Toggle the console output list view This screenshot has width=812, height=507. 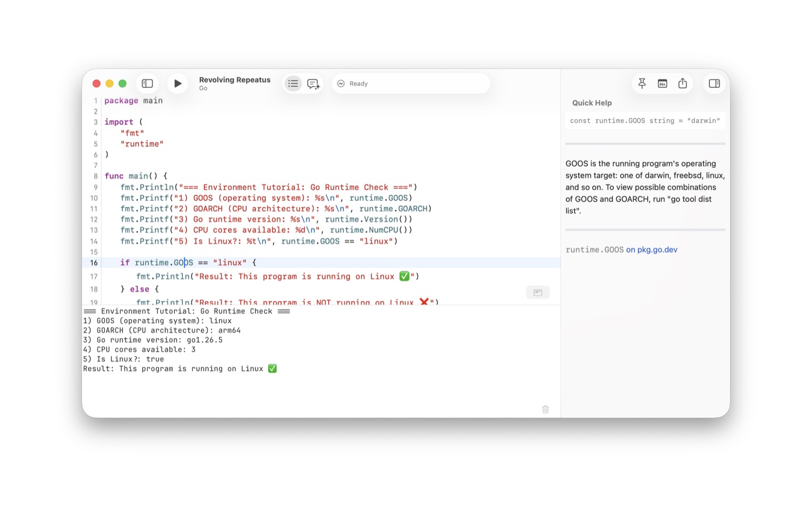[293, 84]
